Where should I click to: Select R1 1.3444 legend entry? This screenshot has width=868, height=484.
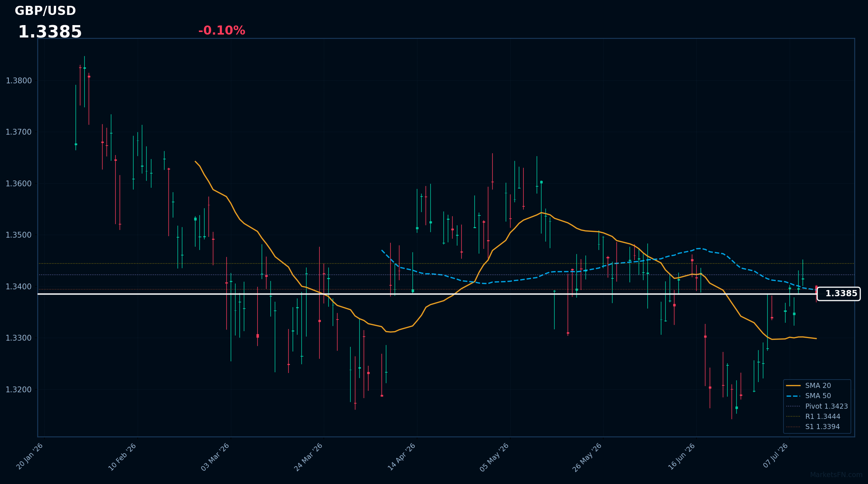(813, 416)
